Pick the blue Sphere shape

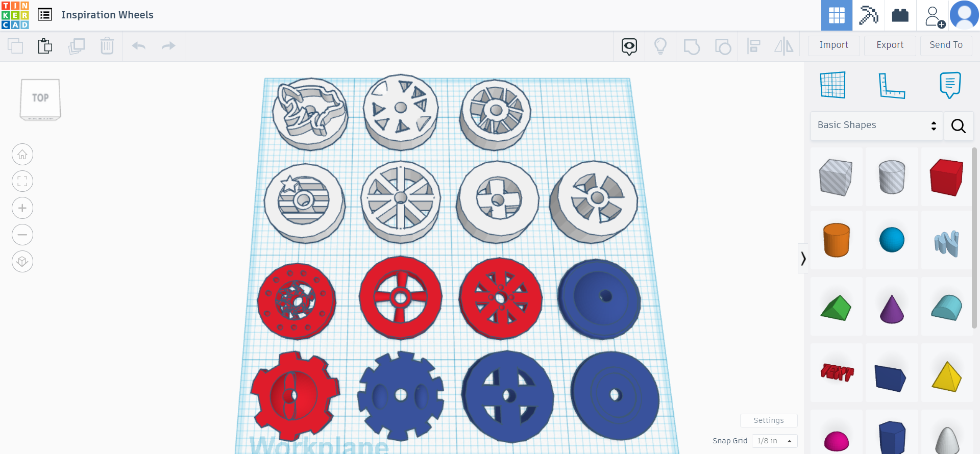tap(892, 240)
